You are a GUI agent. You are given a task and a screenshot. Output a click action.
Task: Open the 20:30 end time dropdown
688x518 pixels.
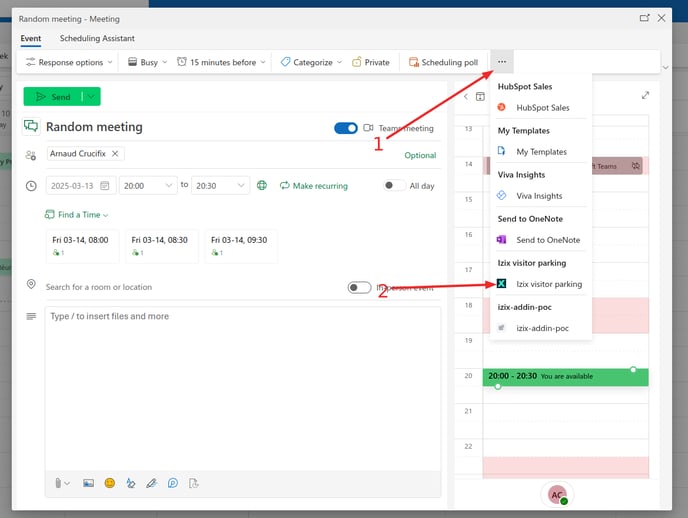pyautogui.click(x=220, y=185)
